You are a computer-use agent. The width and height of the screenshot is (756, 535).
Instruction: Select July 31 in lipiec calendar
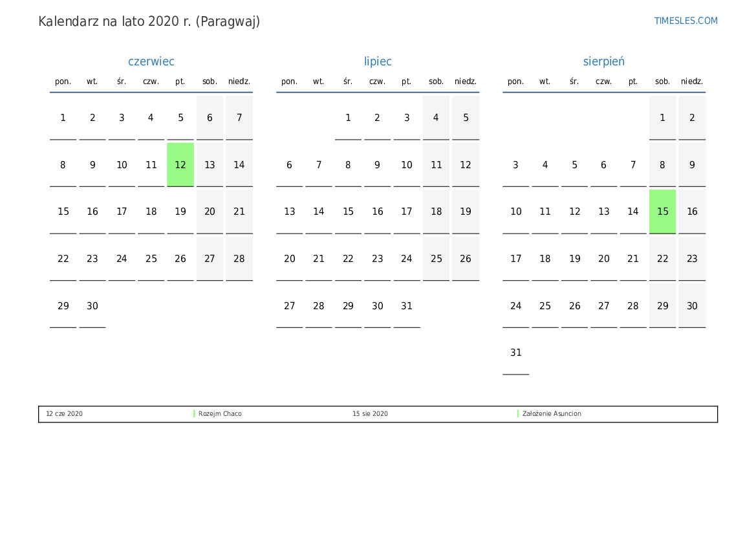406,306
